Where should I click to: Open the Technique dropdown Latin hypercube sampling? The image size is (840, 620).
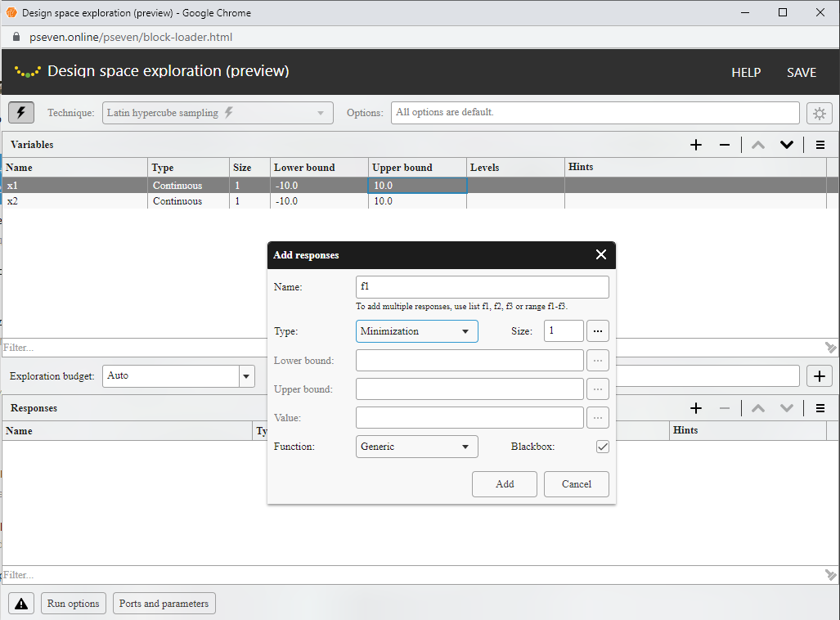pyautogui.click(x=218, y=113)
